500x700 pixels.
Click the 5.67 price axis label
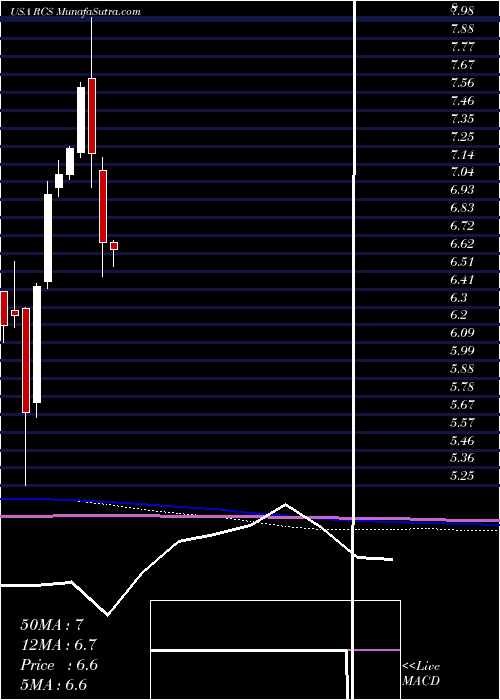click(x=462, y=404)
